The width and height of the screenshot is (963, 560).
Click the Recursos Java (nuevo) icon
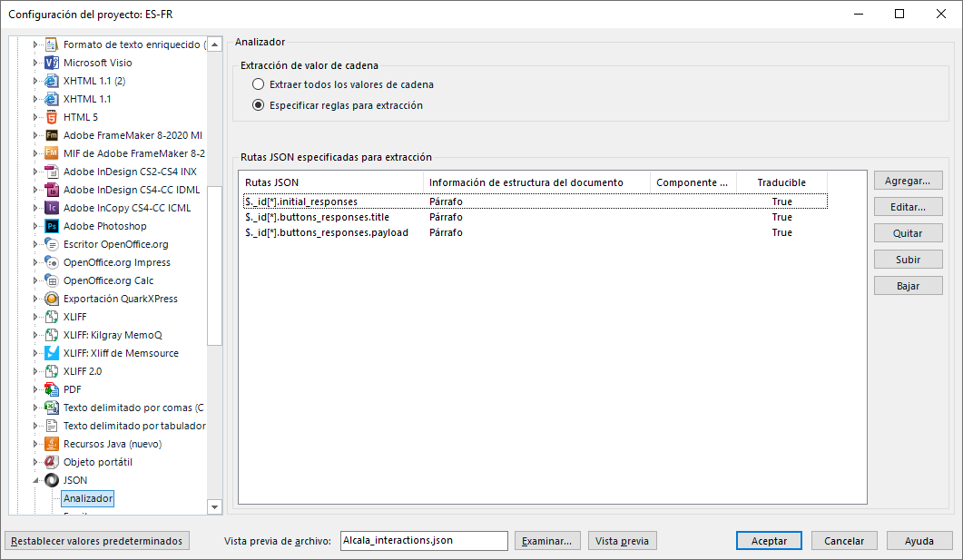click(52, 444)
